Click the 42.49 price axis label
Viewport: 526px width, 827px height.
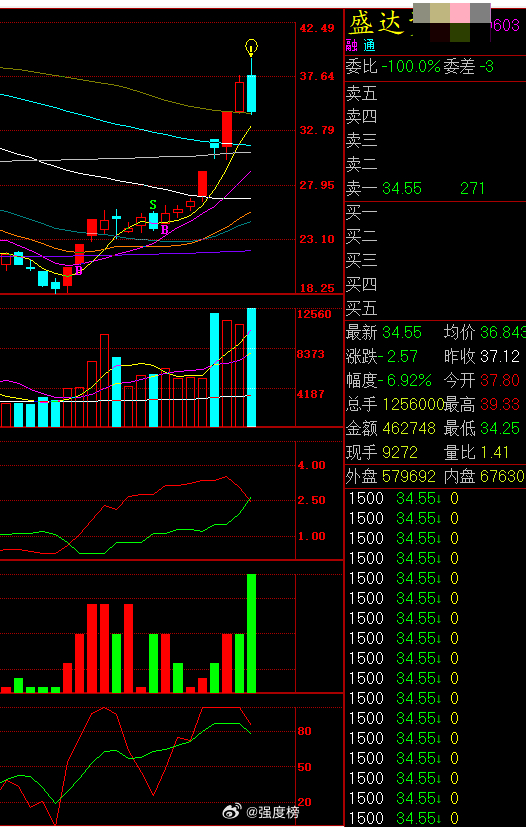point(317,28)
